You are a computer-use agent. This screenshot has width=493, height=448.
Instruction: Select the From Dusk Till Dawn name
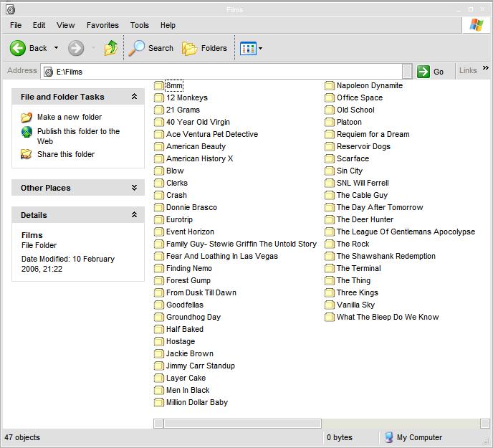pyautogui.click(x=201, y=292)
